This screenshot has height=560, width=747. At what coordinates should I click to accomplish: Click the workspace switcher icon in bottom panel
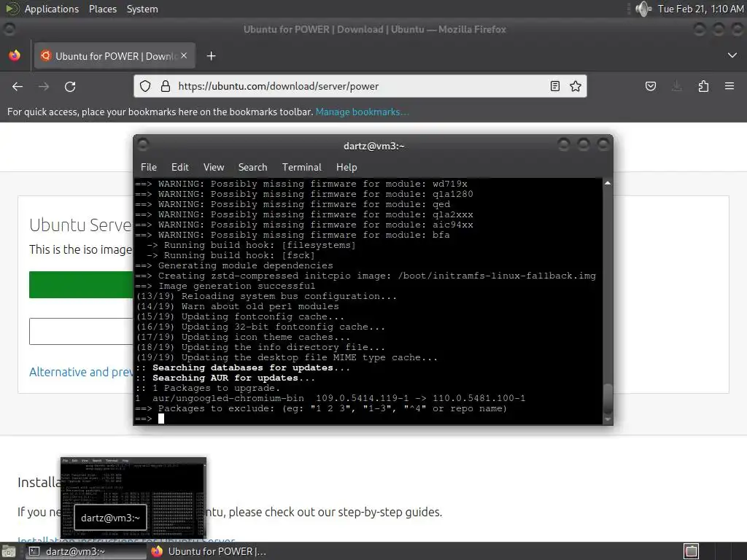click(x=692, y=551)
